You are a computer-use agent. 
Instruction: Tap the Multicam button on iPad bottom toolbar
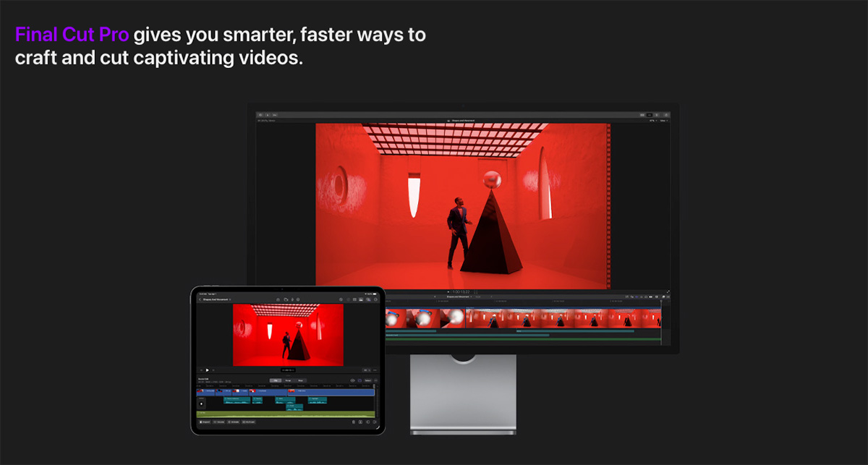point(249,422)
